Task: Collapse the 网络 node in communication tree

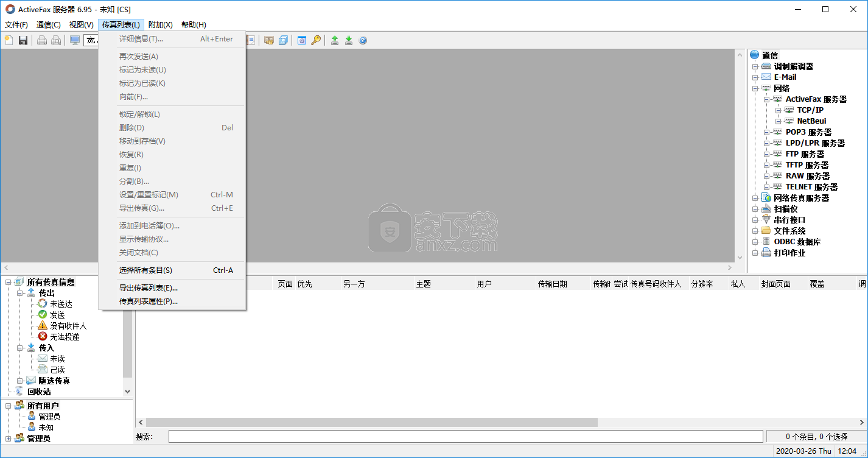Action: click(755, 88)
